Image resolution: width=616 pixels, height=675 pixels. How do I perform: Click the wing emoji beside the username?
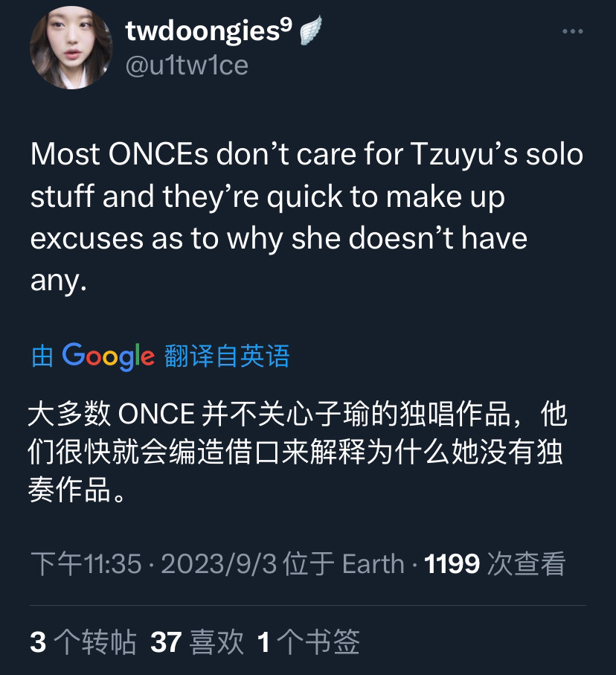point(311,31)
